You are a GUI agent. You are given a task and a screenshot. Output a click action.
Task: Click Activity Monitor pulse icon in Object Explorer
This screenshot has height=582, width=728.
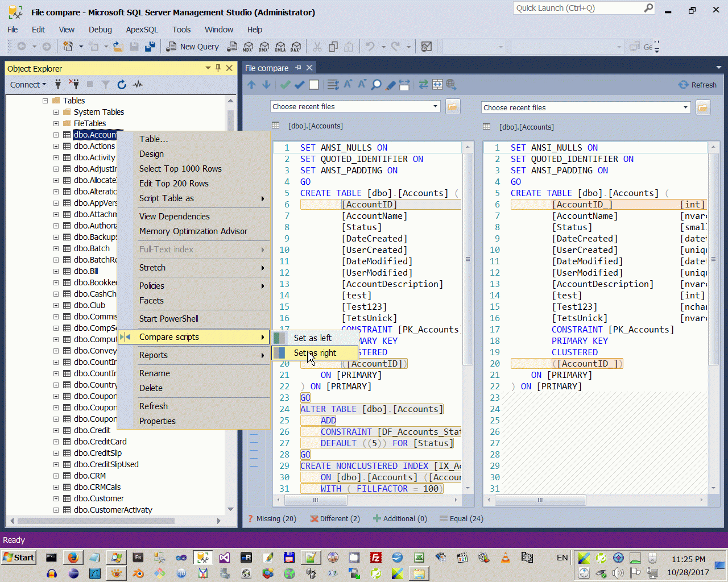tap(138, 85)
